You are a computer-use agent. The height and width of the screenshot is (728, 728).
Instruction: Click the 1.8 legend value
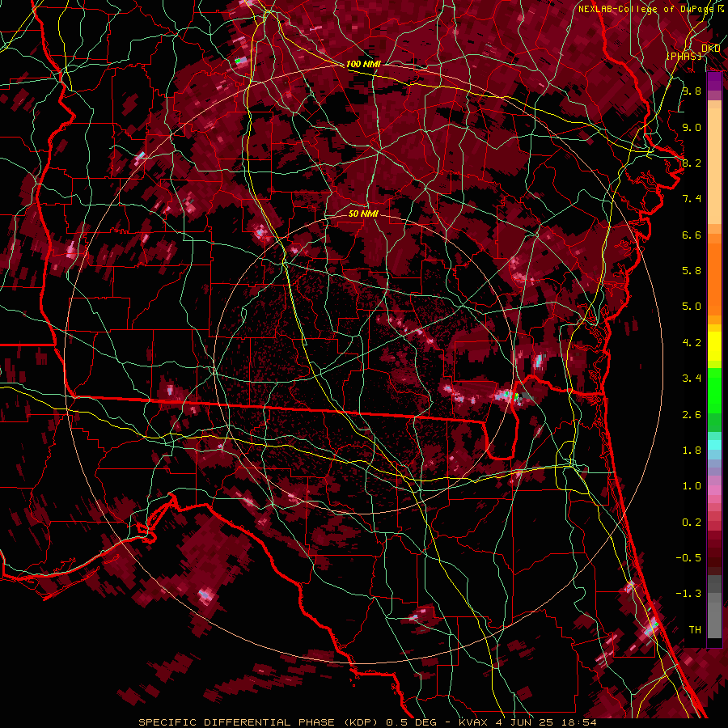[x=692, y=451]
